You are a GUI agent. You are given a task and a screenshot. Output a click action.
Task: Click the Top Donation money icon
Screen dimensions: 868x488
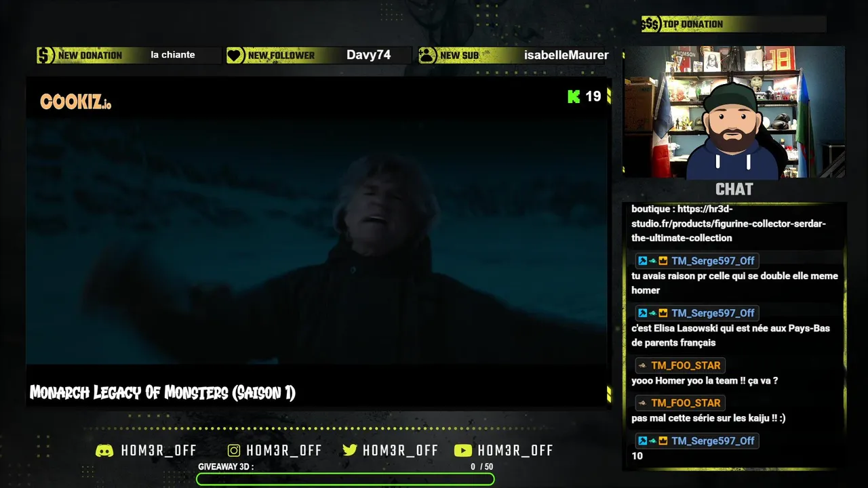click(650, 24)
